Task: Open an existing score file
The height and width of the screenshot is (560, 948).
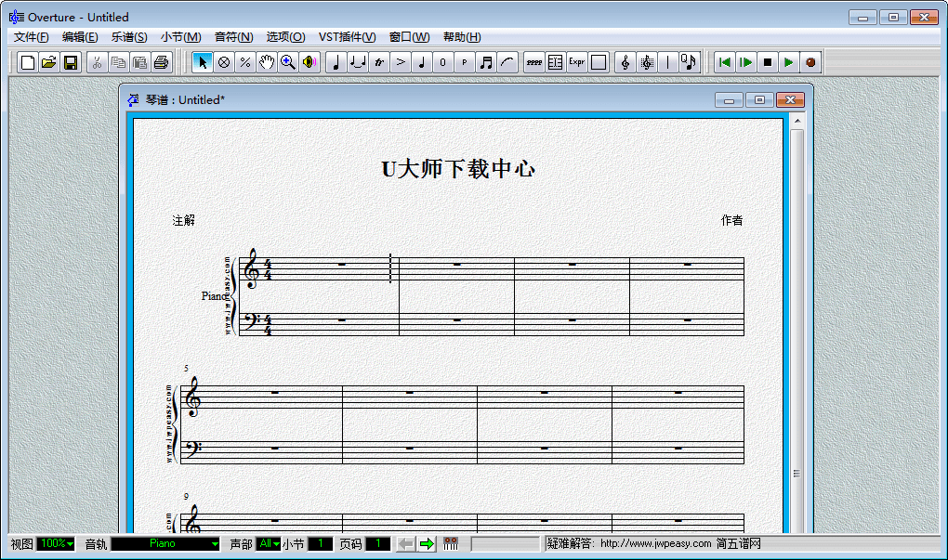Action: [49, 62]
